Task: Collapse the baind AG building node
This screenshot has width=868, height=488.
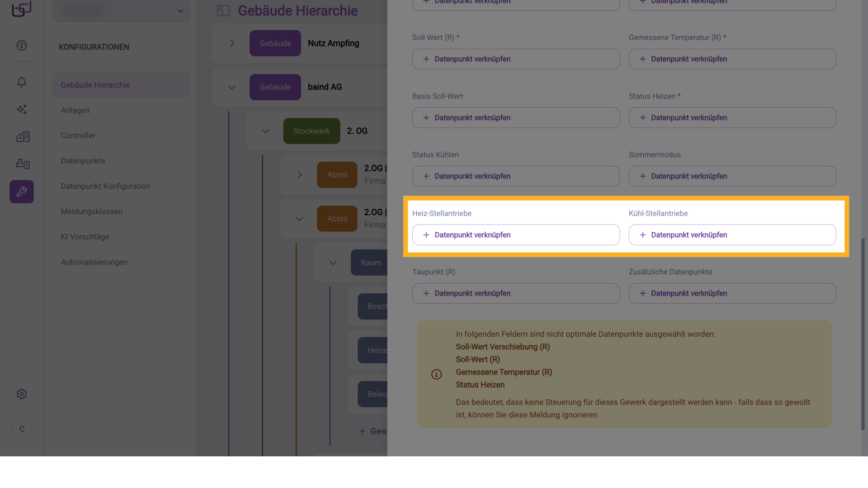Action: [232, 87]
